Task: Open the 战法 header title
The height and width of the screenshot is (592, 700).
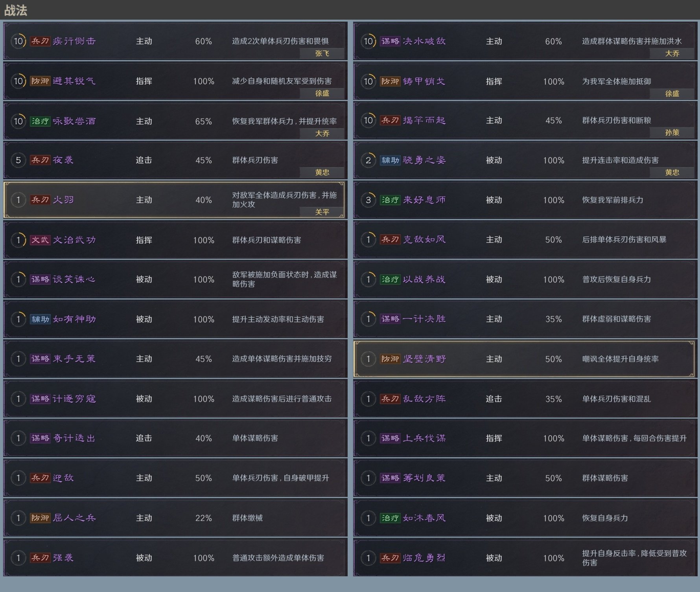Action: click(16, 11)
